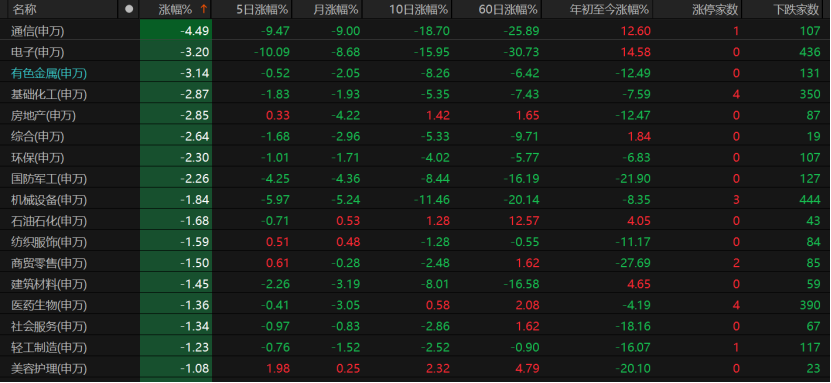Click year-to-date value -21.90 for 国防军工

[x=633, y=179]
